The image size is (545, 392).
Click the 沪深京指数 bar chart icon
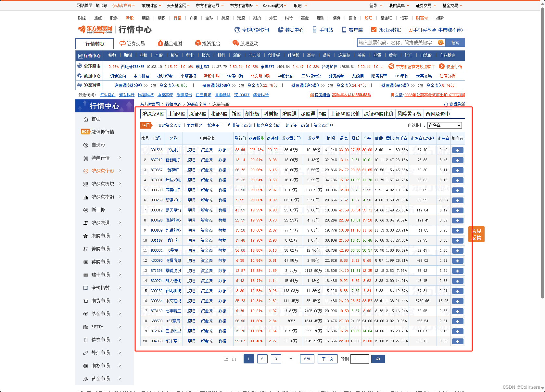click(86, 197)
